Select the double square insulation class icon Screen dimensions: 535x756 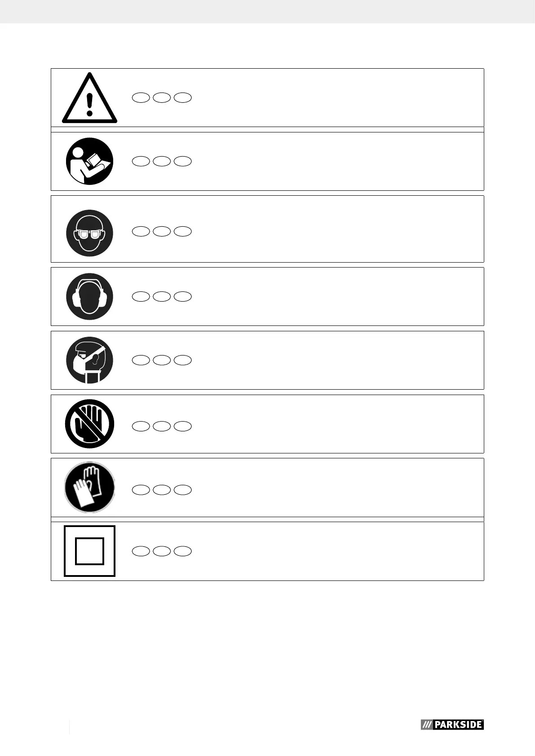[x=89, y=551]
